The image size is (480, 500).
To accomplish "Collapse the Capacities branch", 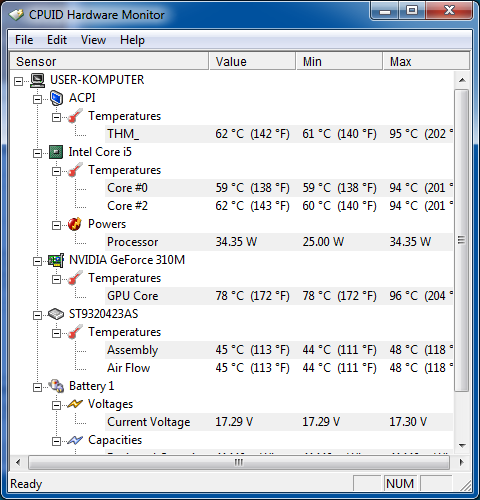I will coord(56,441).
